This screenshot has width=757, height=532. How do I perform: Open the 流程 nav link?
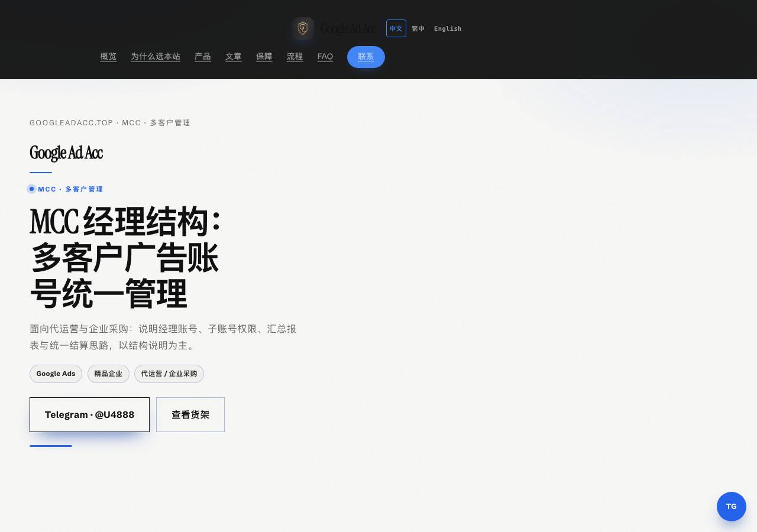point(295,57)
